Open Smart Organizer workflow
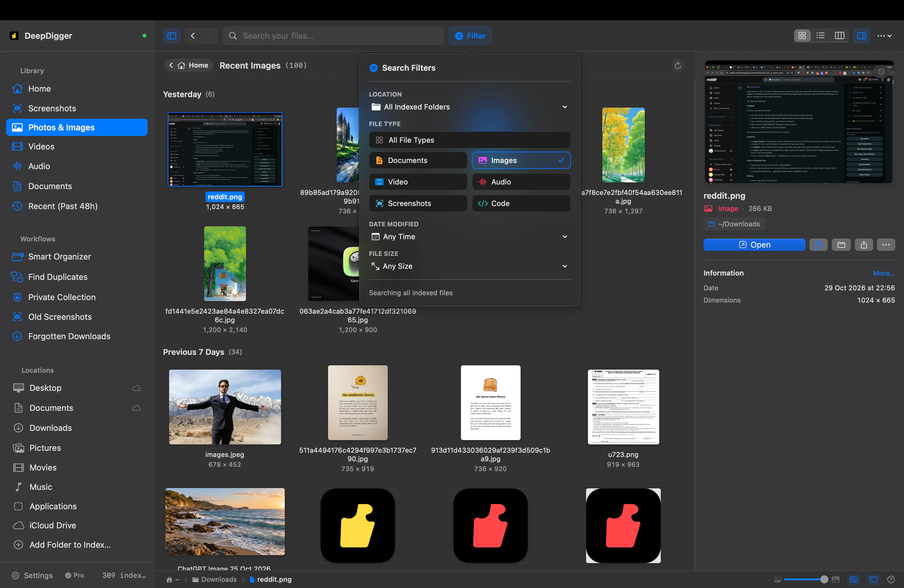This screenshot has height=588, width=904. click(77, 257)
